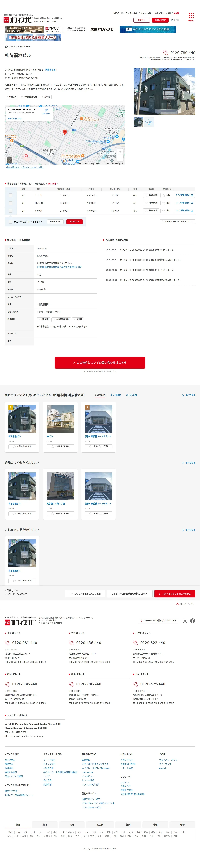Click 図面を確認 for the 11.64坪 floor
The image size is (200, 868).
[151, 203]
